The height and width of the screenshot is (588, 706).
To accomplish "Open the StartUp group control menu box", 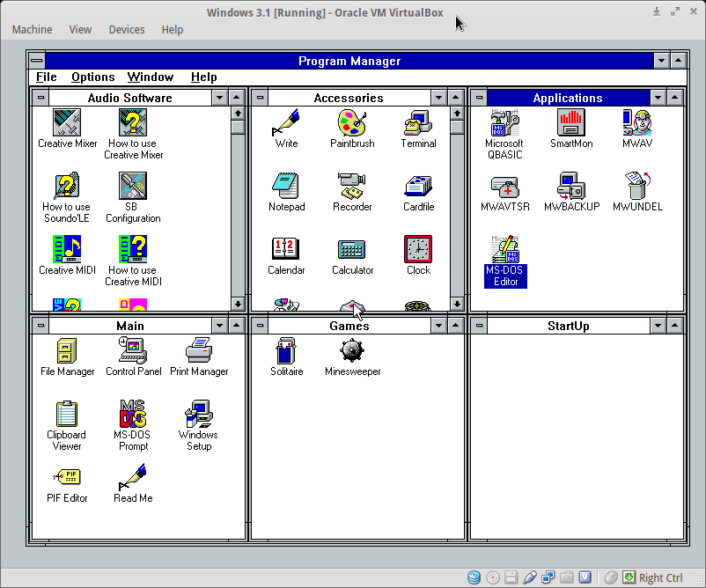I will tap(478, 326).
